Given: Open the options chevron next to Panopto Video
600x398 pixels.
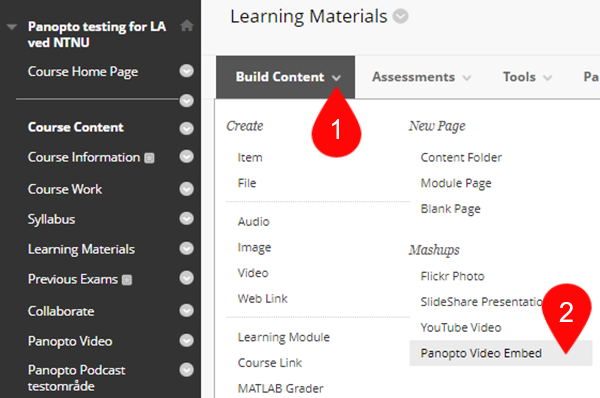Looking at the screenshot, I should [x=186, y=340].
